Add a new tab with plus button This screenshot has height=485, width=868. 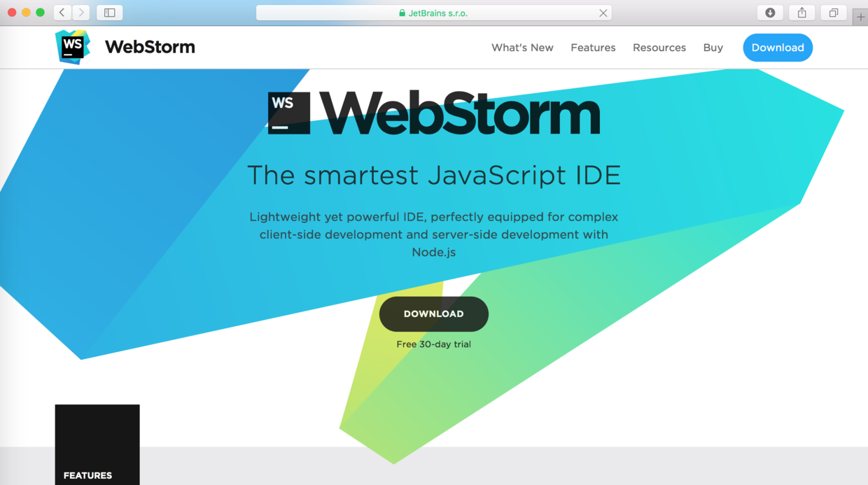point(860,17)
